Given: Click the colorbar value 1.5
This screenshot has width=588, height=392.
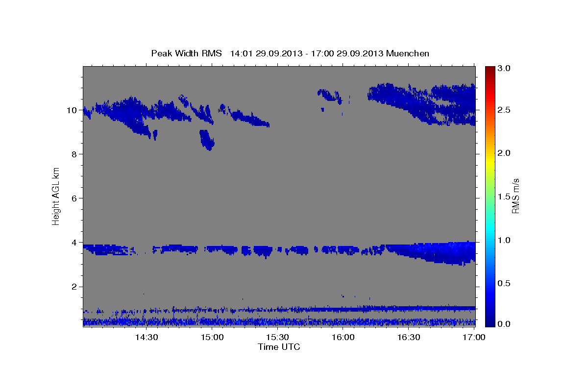Looking at the screenshot, I should point(505,197).
